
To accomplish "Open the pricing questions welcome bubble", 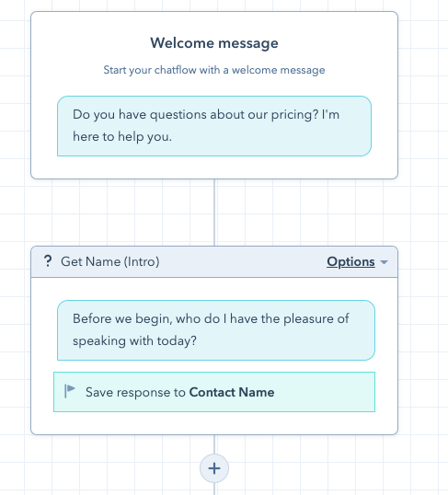I will 214,126.
